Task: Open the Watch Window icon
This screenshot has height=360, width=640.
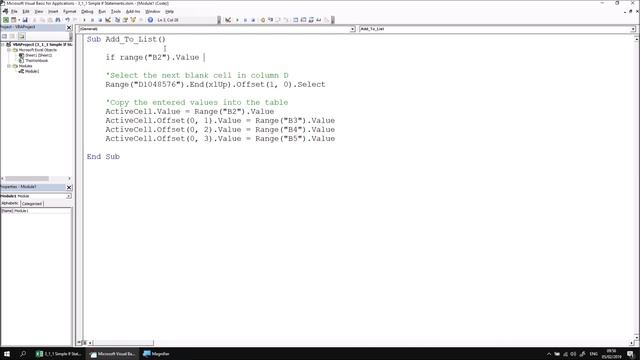Action: click(311, 20)
